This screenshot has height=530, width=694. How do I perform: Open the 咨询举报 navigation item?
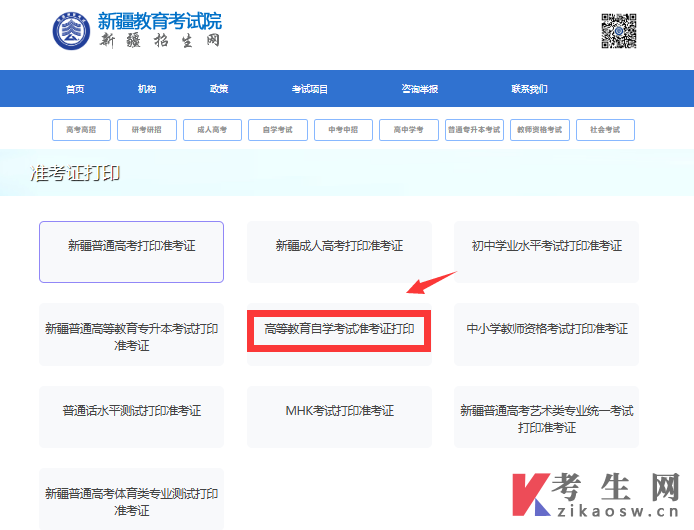pos(420,89)
